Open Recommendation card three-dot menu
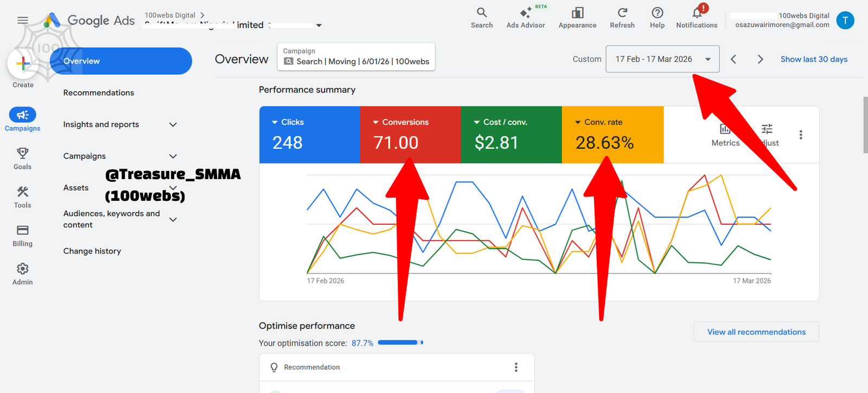The image size is (868, 393). click(516, 367)
